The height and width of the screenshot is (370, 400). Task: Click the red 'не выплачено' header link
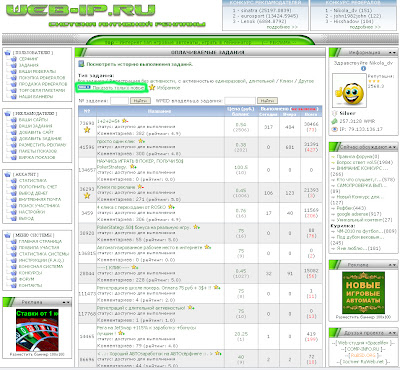[x=304, y=109]
